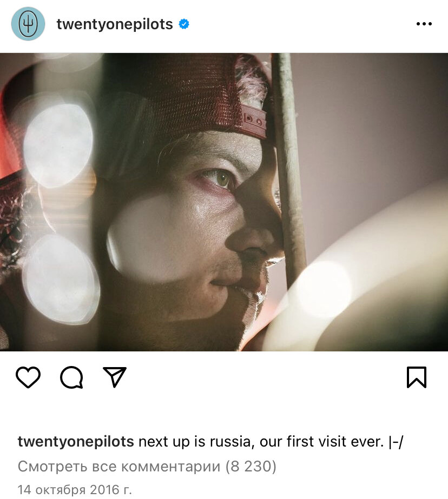
Task: Click the blue verified badge
Action: [184, 24]
